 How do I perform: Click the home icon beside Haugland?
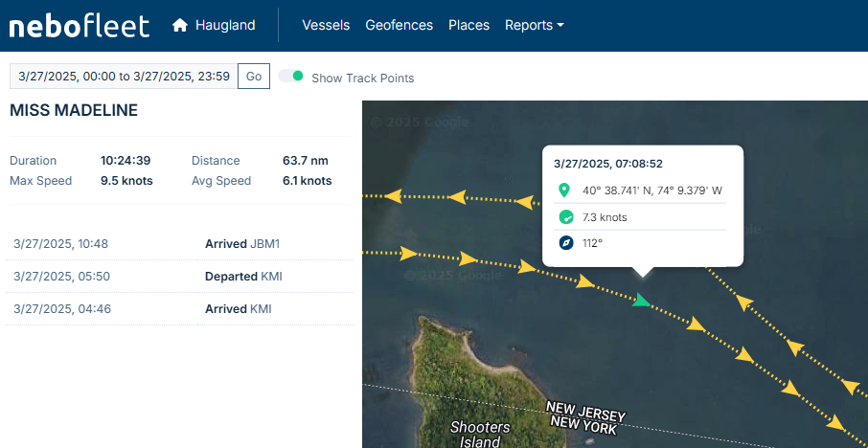(179, 26)
